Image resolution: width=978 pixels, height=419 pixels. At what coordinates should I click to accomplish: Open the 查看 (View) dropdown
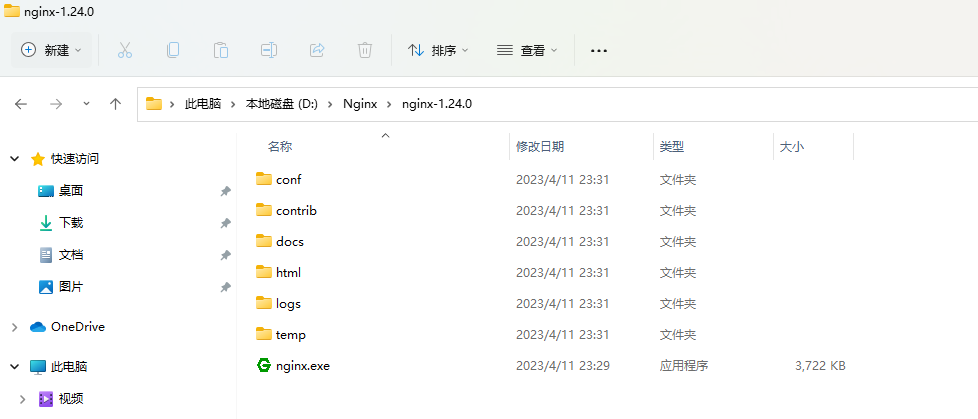point(527,51)
